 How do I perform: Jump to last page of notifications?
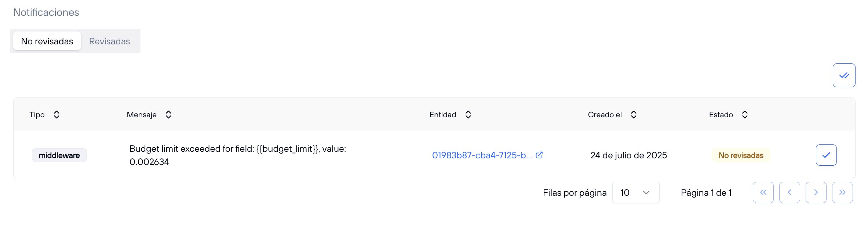[842, 192]
